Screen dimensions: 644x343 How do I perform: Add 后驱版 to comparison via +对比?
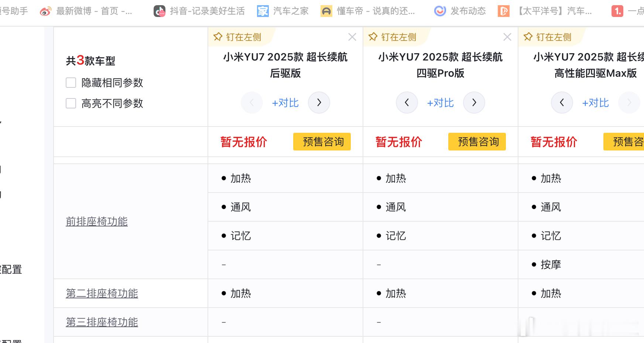[285, 103]
